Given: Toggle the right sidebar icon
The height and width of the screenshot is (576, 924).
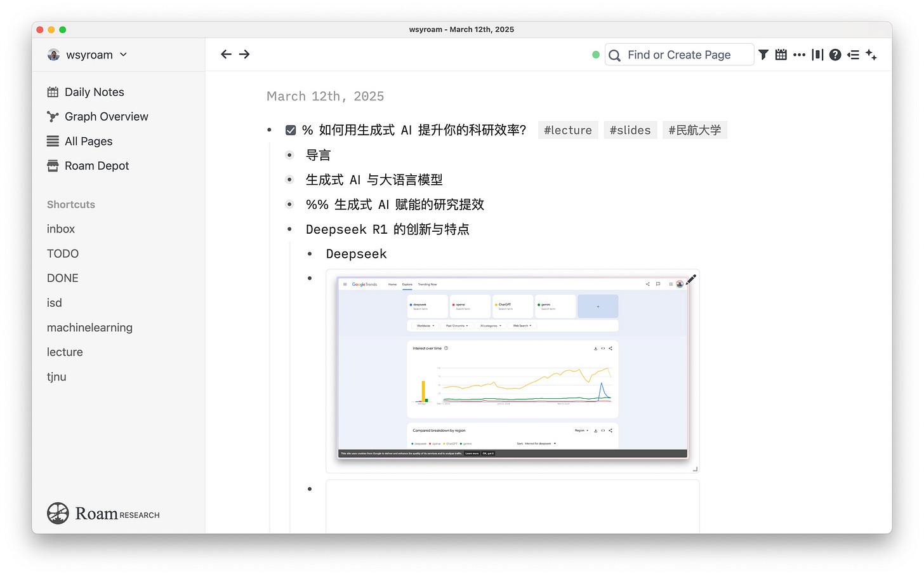Looking at the screenshot, I should point(817,55).
